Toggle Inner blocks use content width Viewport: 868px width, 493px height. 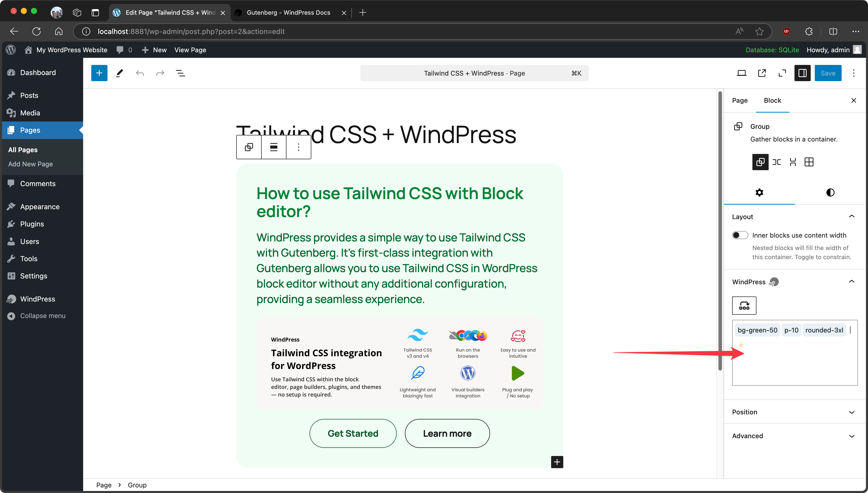(740, 235)
